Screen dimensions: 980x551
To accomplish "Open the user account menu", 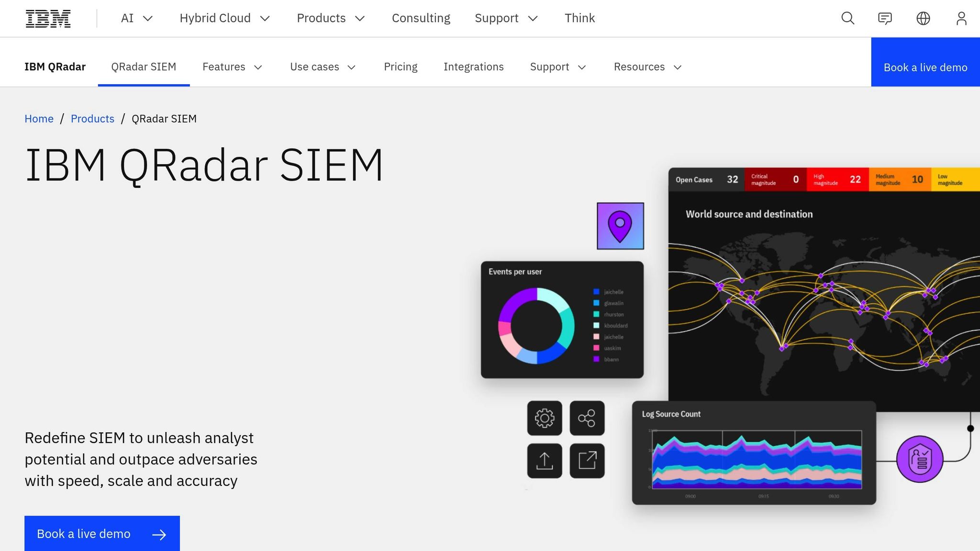I will (961, 18).
